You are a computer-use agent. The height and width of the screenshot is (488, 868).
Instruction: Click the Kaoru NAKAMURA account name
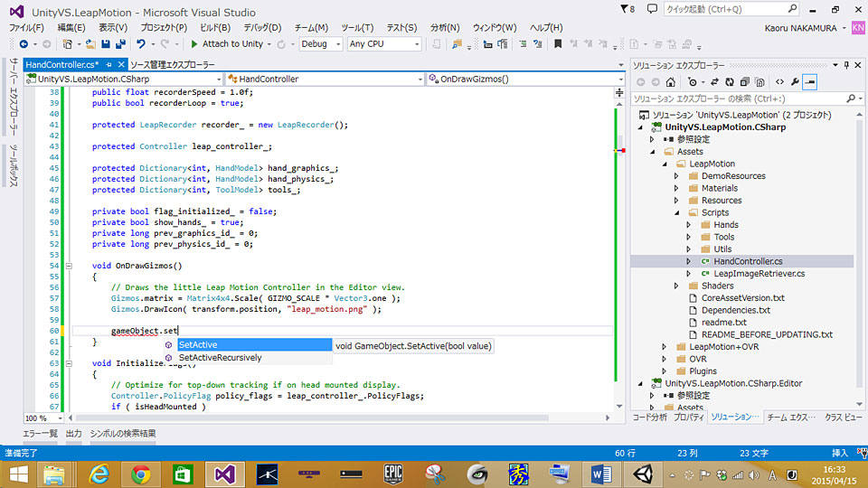pyautogui.click(x=800, y=28)
